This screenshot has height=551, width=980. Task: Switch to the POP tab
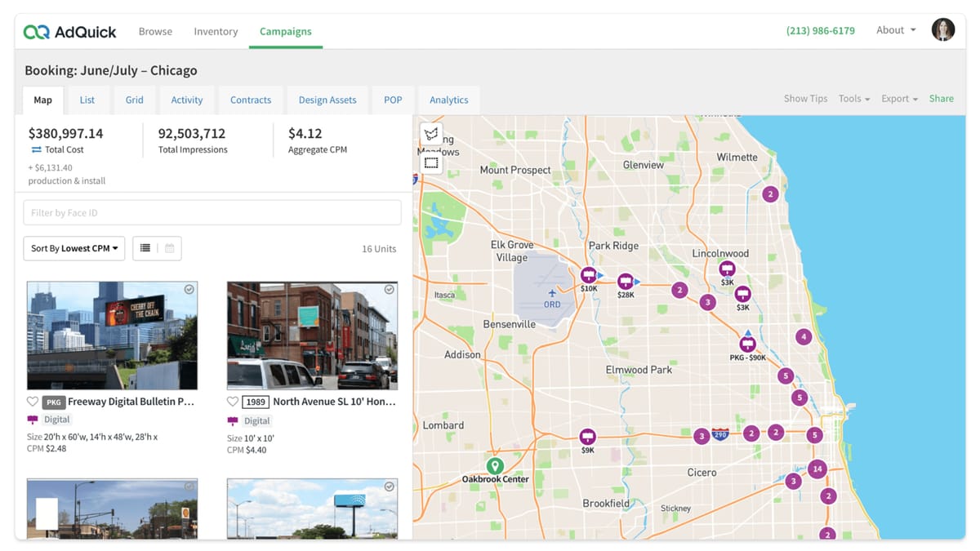(393, 100)
